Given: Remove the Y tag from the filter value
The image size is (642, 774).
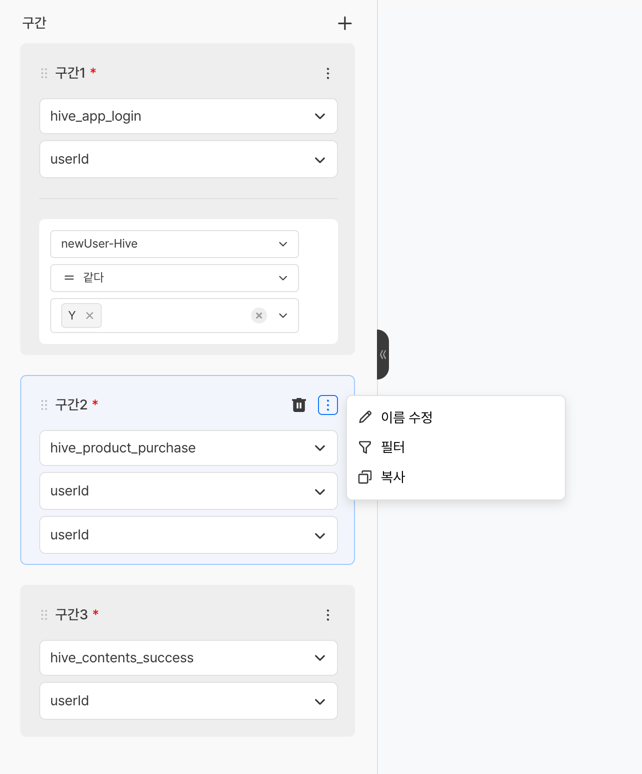Looking at the screenshot, I should tap(90, 316).
